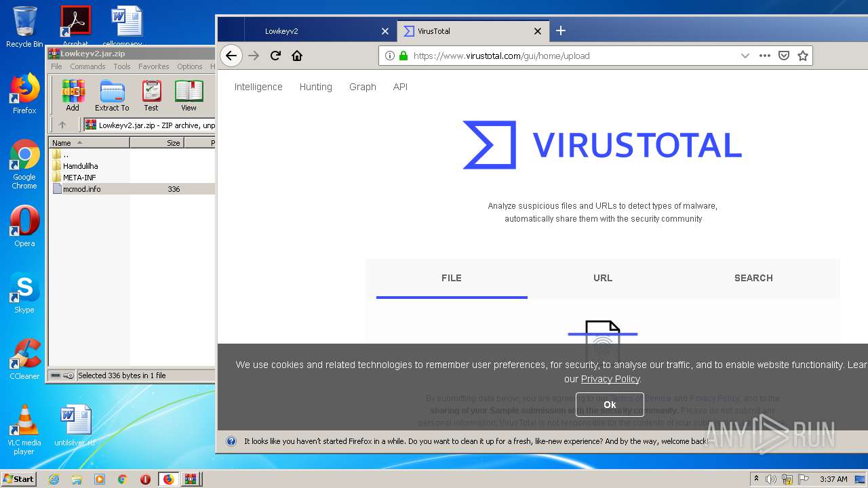Close the VirusTotal tab
This screenshot has width=868, height=488.
point(538,31)
